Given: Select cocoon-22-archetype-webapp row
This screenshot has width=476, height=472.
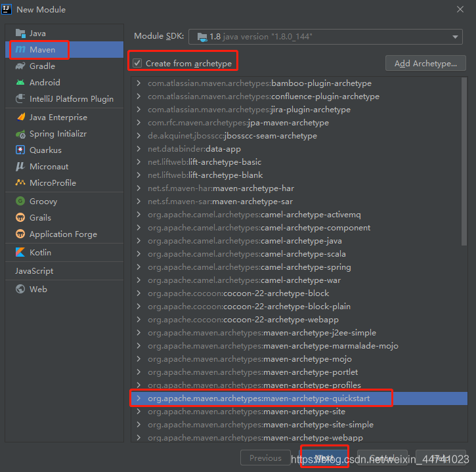Looking at the screenshot, I should pyautogui.click(x=299, y=319).
